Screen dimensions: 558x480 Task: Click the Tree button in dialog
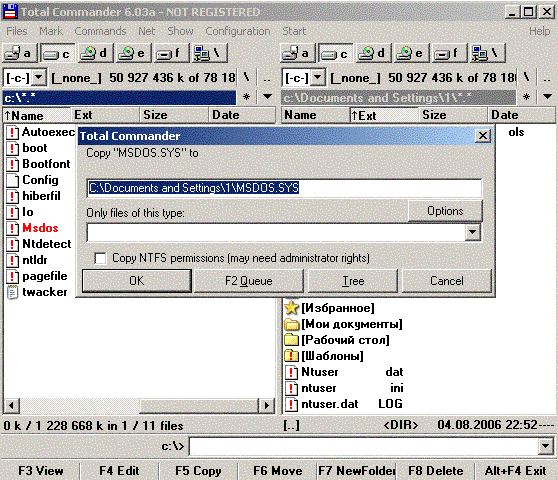coord(353,281)
